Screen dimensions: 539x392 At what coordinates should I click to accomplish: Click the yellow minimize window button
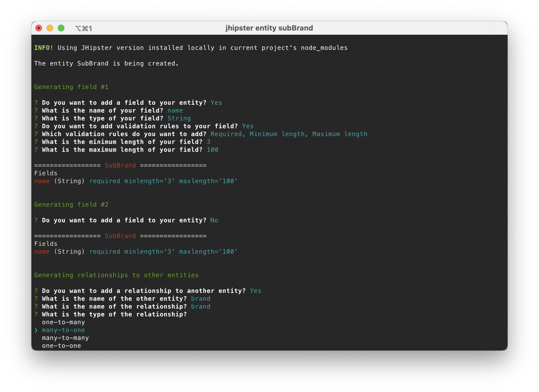tap(50, 28)
